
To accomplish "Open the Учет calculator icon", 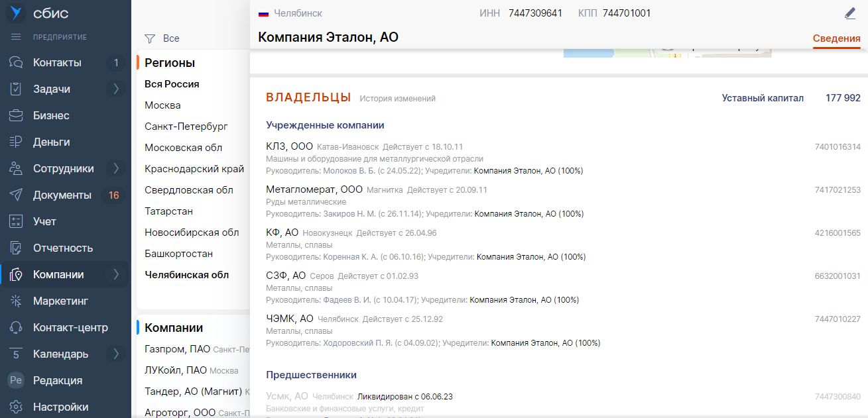I will point(16,221).
